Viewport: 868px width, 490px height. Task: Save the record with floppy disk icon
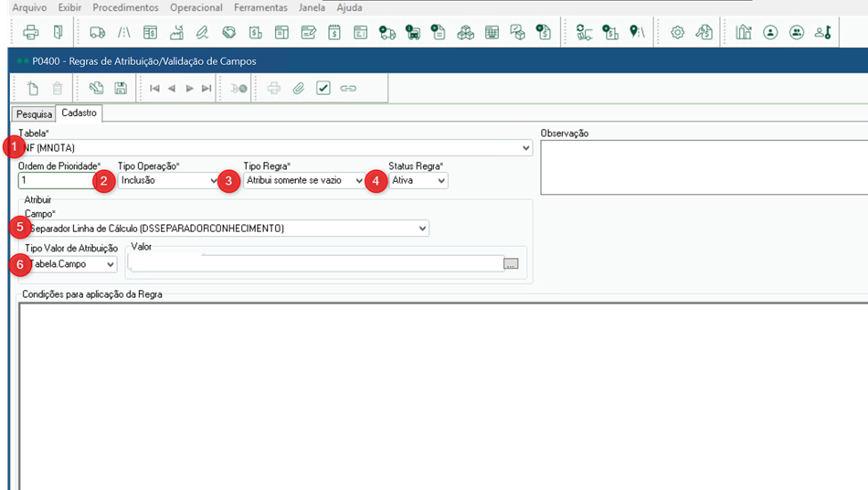pyautogui.click(x=121, y=88)
